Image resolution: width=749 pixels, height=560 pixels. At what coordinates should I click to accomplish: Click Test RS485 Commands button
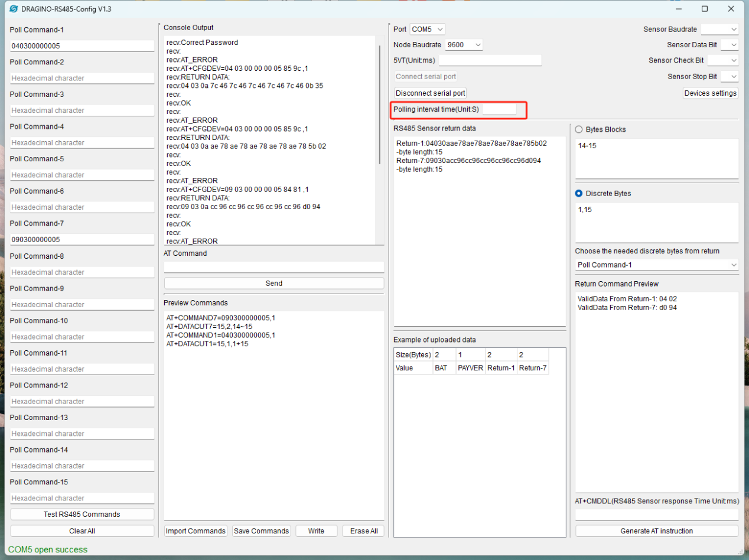82,514
